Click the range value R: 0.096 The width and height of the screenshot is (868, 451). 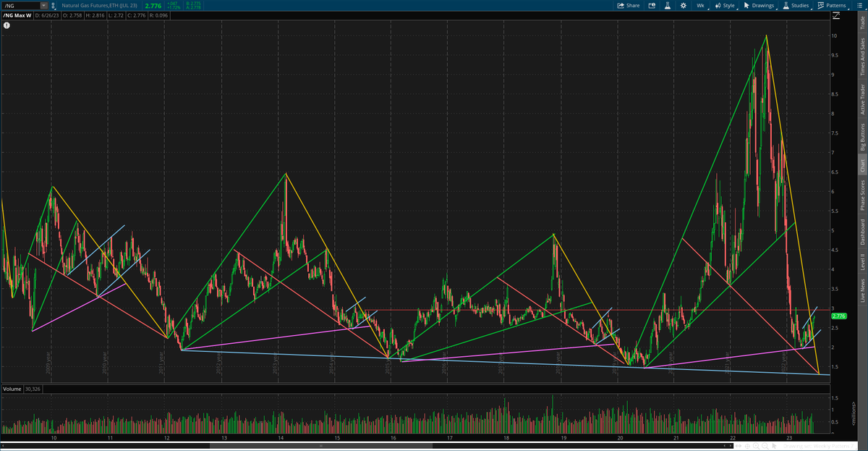pyautogui.click(x=158, y=16)
